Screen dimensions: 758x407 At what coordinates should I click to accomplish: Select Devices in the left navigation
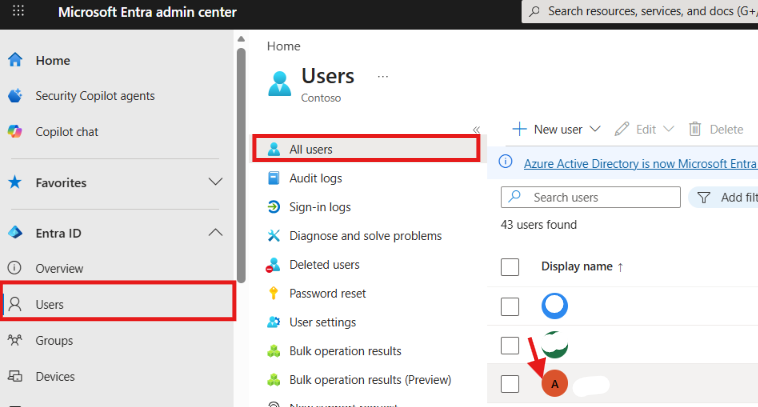[55, 376]
